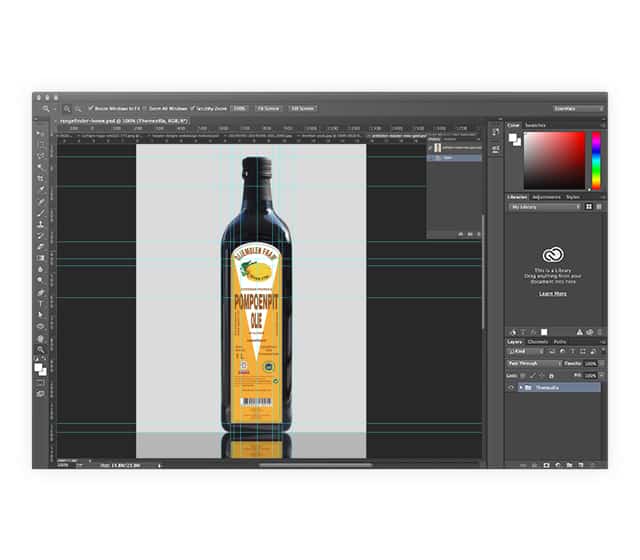Switch to the Adjustments tab

tap(546, 197)
